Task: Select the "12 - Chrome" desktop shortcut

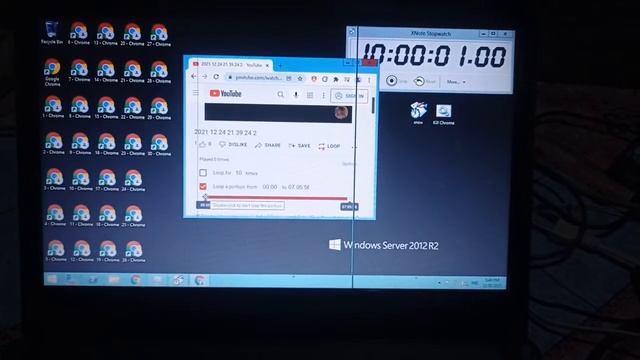Action: click(x=82, y=250)
